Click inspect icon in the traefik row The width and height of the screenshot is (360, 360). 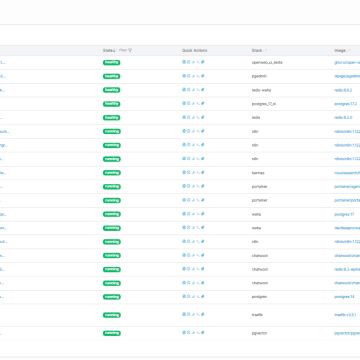[x=188, y=314]
